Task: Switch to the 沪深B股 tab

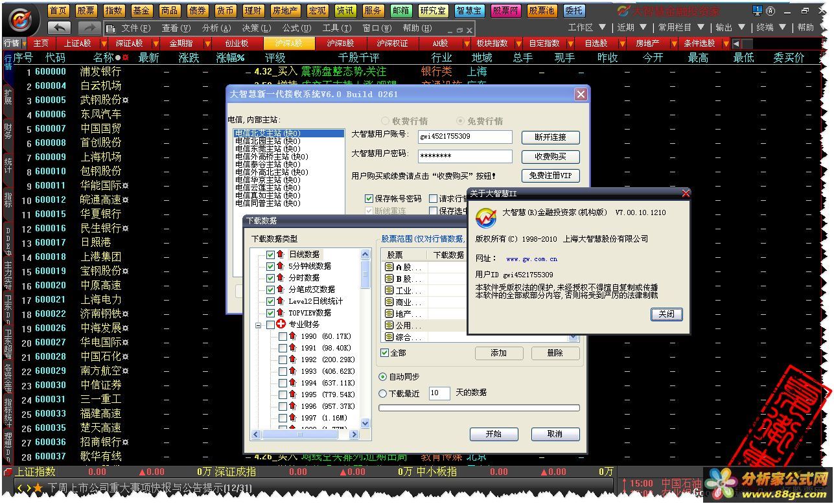Action: pos(340,43)
